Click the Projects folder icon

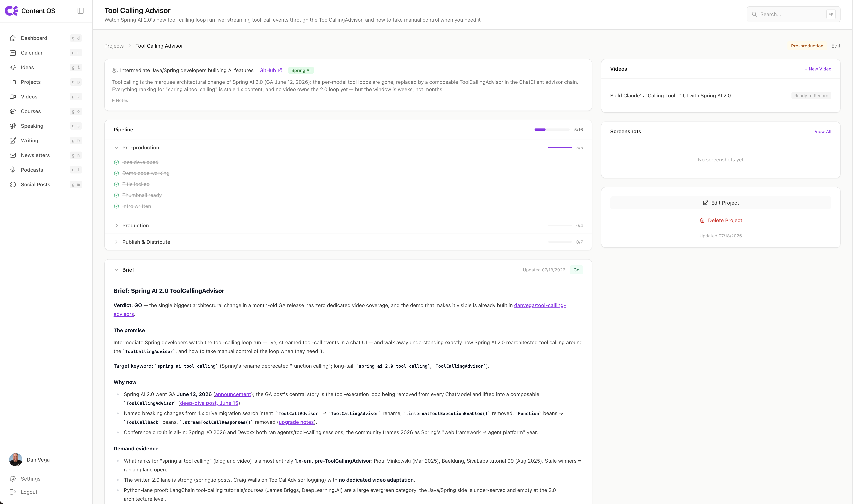(x=13, y=82)
